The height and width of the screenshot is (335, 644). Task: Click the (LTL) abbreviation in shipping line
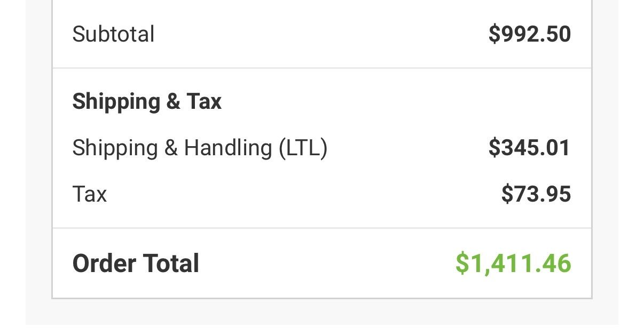pyautogui.click(x=303, y=148)
